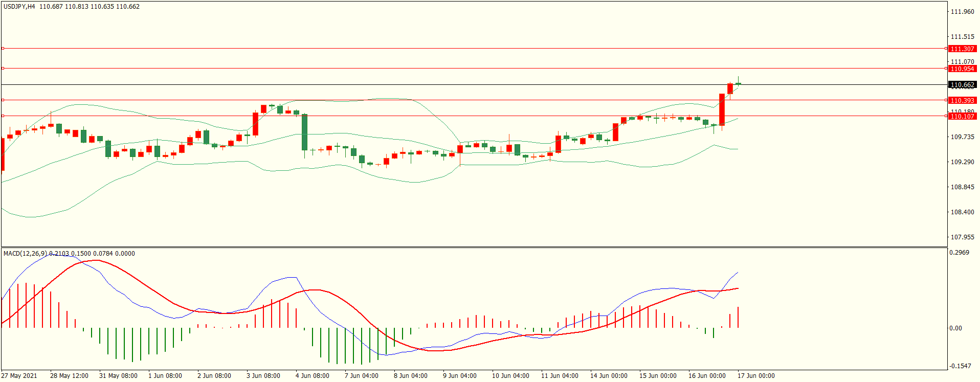The height and width of the screenshot is (382, 980).
Task: Grab the left handle of the 111.307 line
Action: [3, 49]
